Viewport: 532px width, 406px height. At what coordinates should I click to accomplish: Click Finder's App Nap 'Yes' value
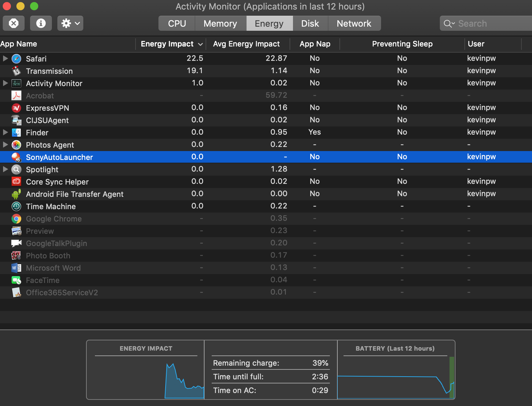point(315,132)
